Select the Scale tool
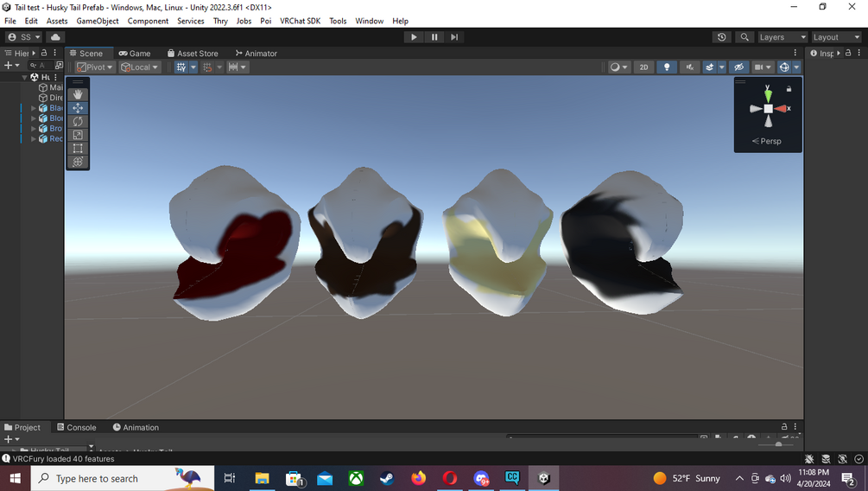The width and height of the screenshot is (868, 491). pos(78,135)
